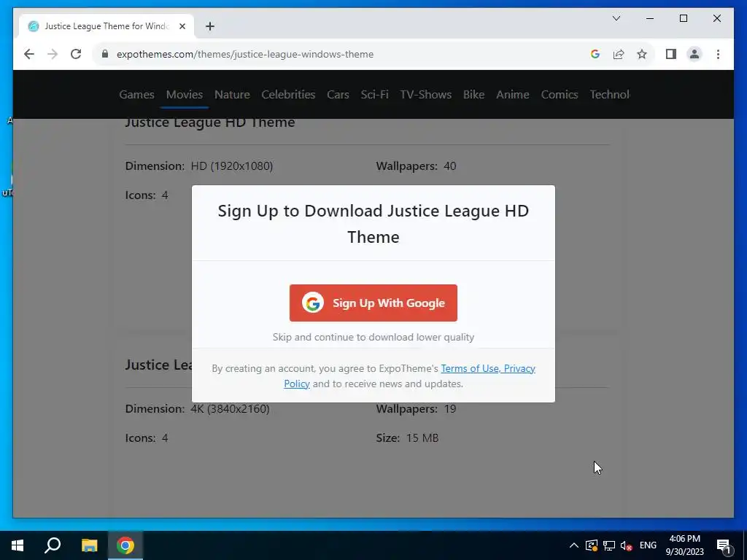Viewport: 747px width, 560px height.
Task: Open the Comics category
Action: [560, 94]
